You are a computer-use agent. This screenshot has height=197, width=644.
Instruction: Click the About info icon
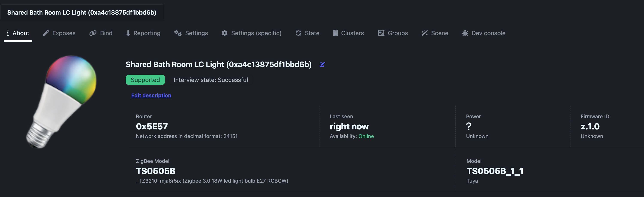[8, 33]
